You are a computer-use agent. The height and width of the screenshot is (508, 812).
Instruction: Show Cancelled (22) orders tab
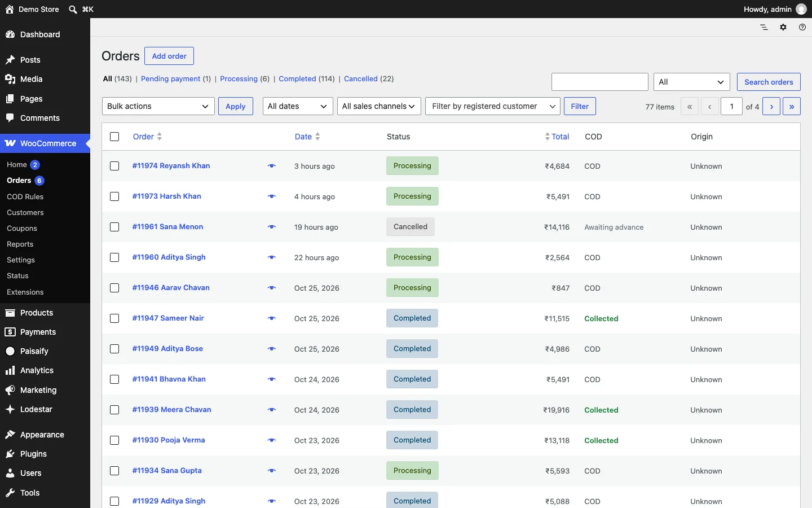pos(369,79)
